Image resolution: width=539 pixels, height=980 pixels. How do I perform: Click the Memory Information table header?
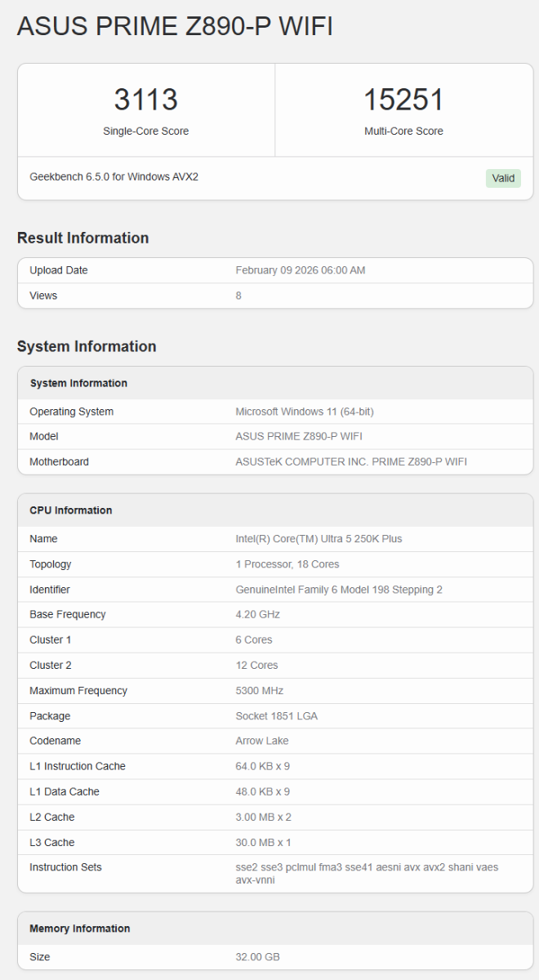pos(80,929)
